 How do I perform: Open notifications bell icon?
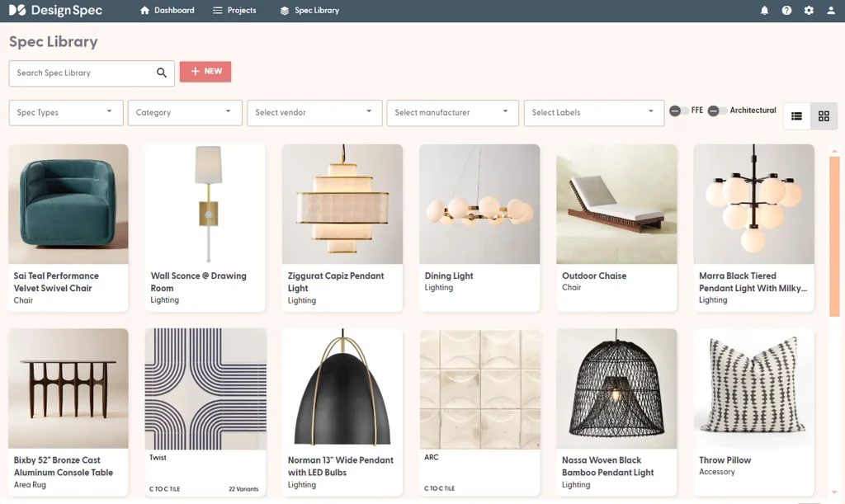(764, 11)
